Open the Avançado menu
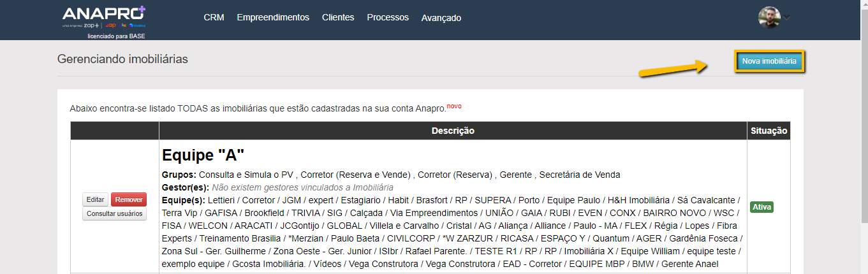Screen dimensions: 868x274 pyautogui.click(x=441, y=18)
